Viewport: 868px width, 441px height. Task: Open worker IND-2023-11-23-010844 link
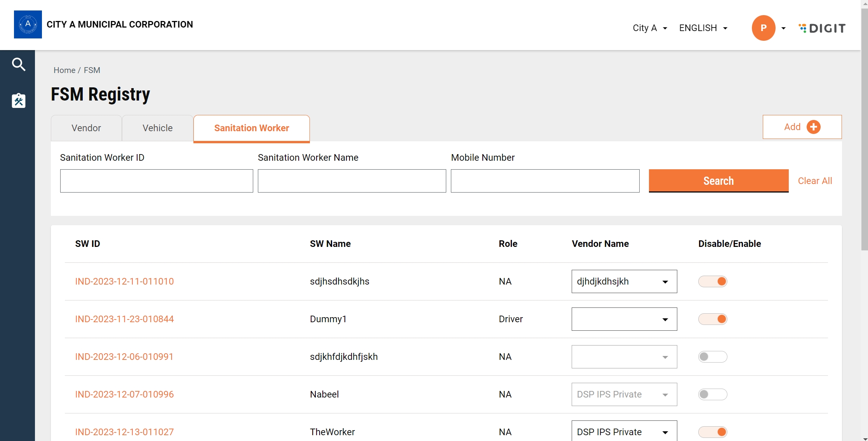point(124,319)
